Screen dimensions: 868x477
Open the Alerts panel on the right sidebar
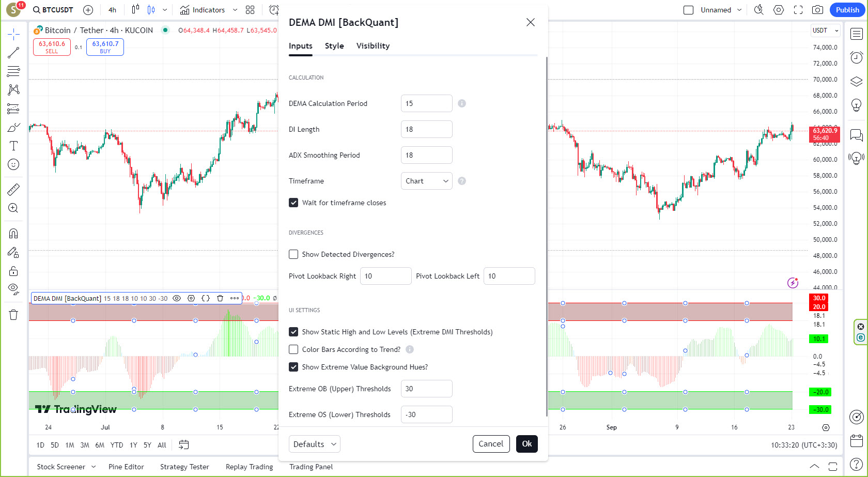pos(856,57)
